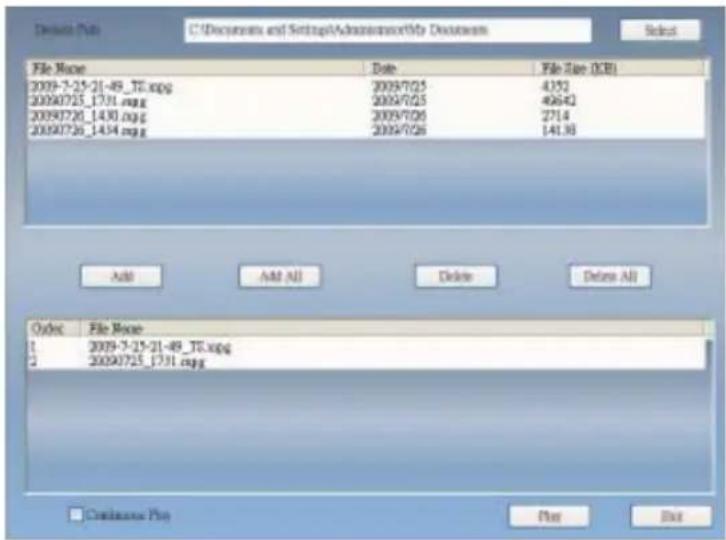This screenshot has height=540, width=726.
Task: Click the File Name column header in the playlist
Action: 394,329
